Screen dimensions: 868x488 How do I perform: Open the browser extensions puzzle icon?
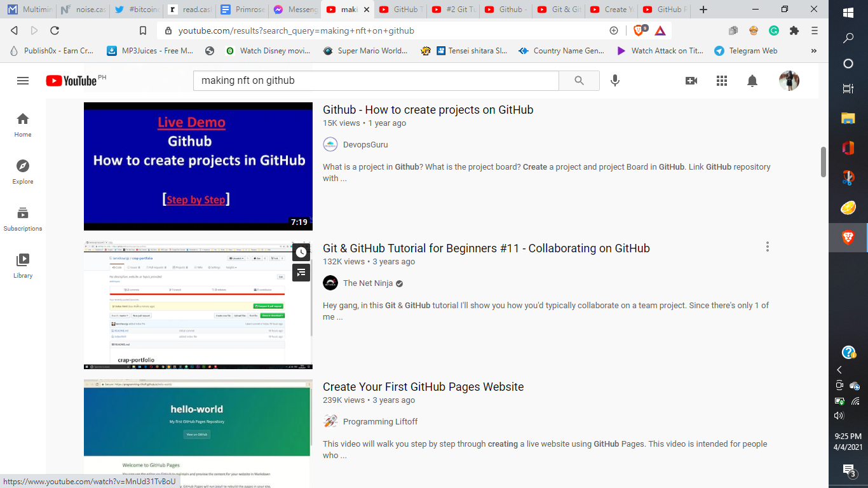[794, 30]
